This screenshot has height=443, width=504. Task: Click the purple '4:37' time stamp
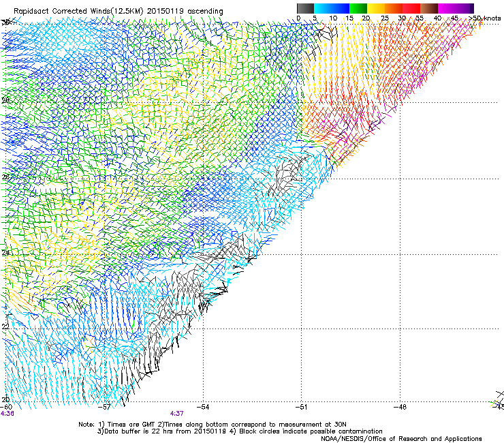(x=177, y=414)
